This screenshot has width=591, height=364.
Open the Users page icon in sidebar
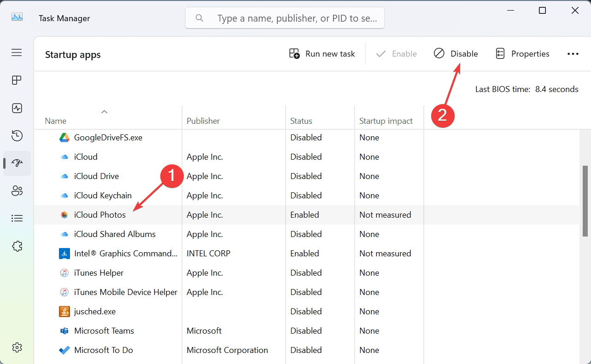17,191
